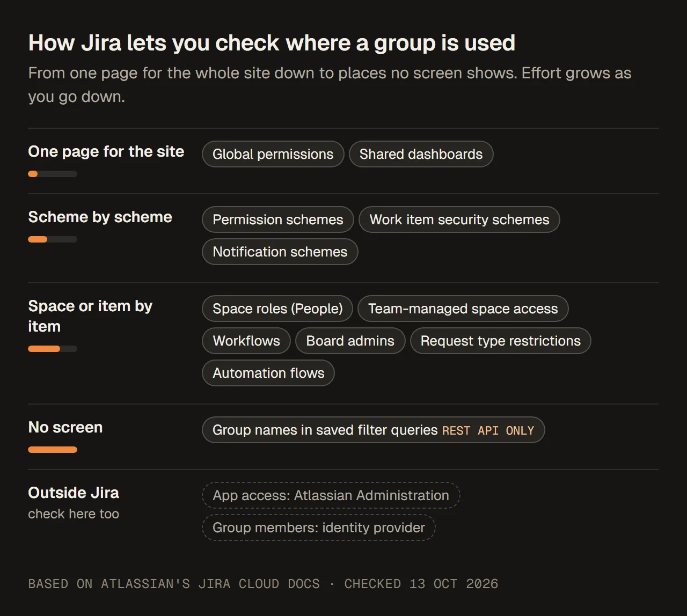Click the 'No screen' heading
The height and width of the screenshot is (616, 687).
click(65, 428)
